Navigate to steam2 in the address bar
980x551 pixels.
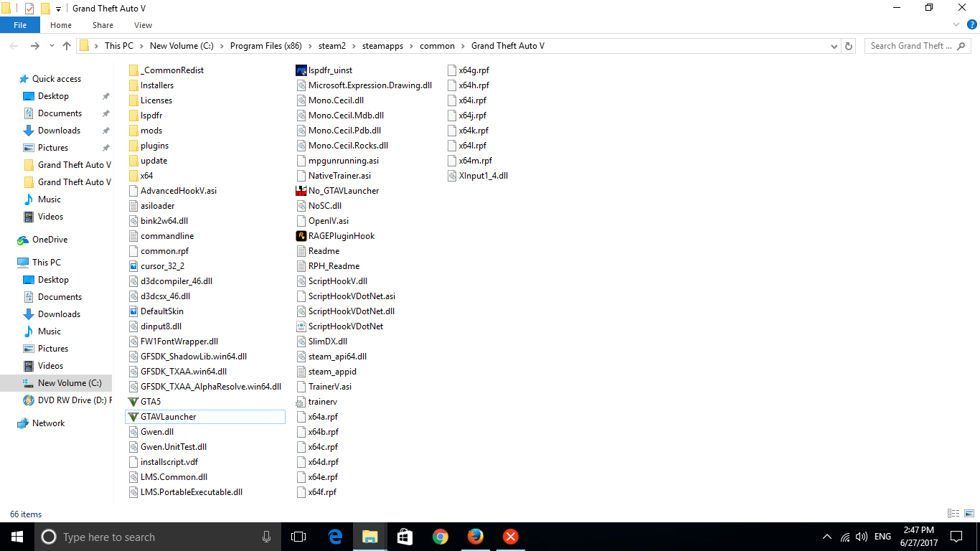[x=332, y=46]
